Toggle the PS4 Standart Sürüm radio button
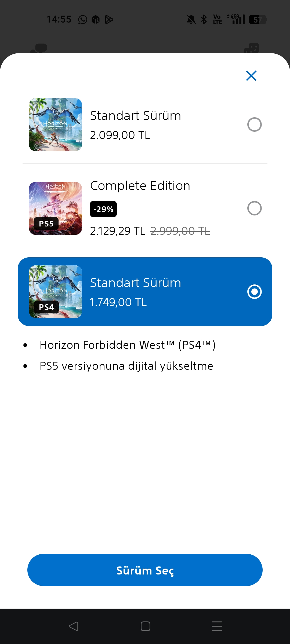This screenshot has height=644, width=290. coord(254,292)
